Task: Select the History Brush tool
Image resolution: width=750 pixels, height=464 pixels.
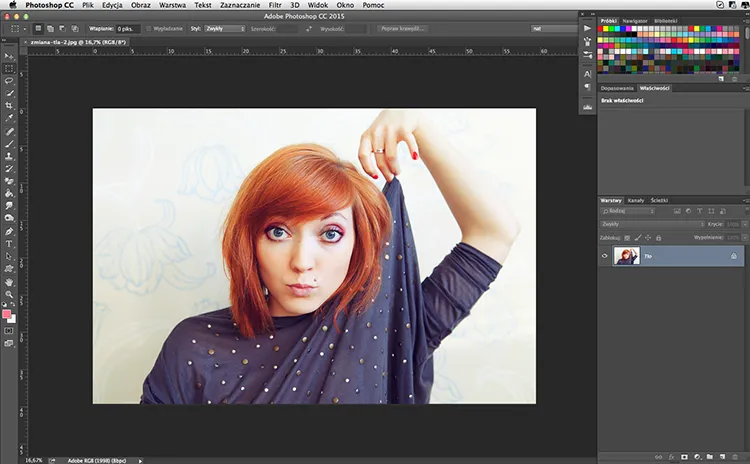Action: pyautogui.click(x=9, y=169)
